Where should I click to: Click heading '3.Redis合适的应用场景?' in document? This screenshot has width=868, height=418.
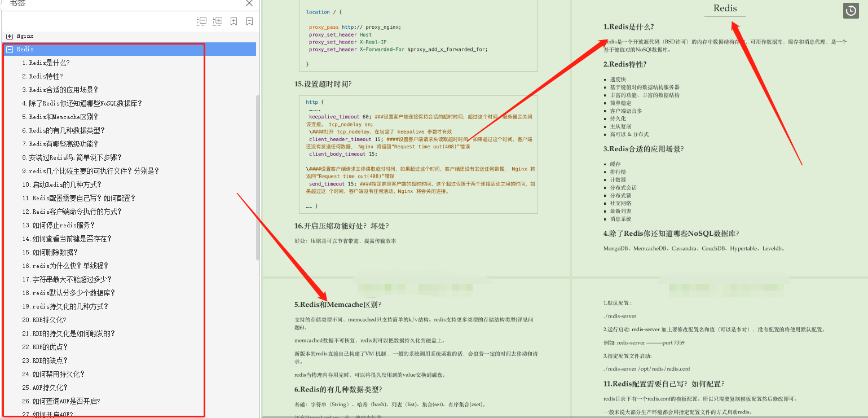(x=644, y=149)
